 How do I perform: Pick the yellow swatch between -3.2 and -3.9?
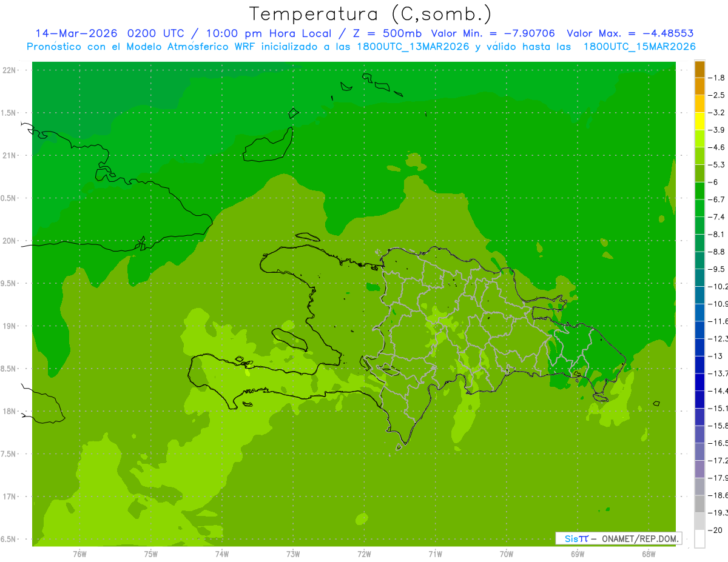tap(699, 121)
